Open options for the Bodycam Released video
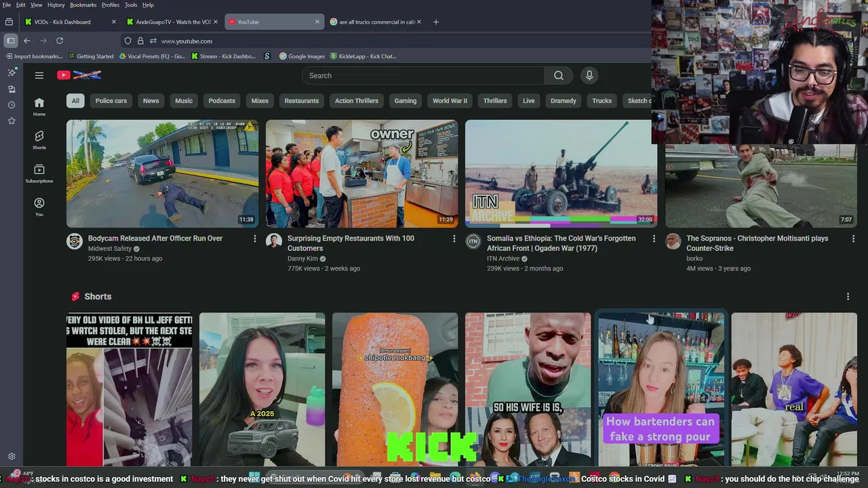868x488 pixels. (255, 239)
